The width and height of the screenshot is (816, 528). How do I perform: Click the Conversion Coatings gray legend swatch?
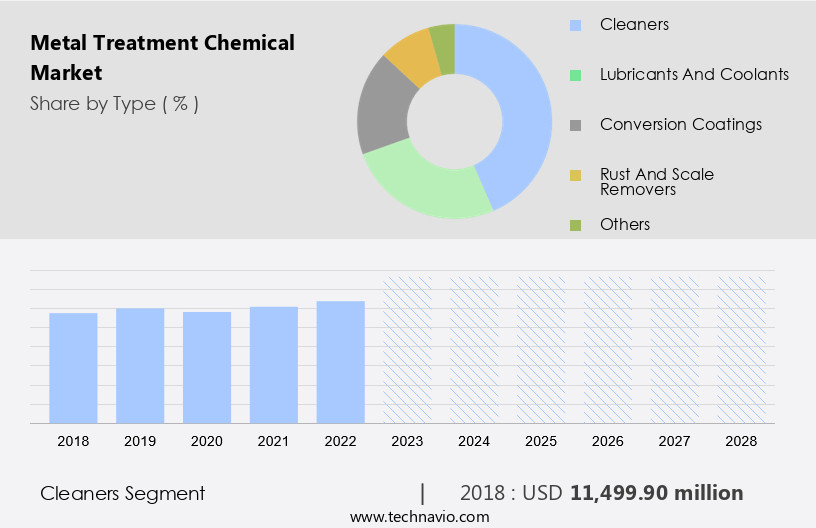point(575,125)
